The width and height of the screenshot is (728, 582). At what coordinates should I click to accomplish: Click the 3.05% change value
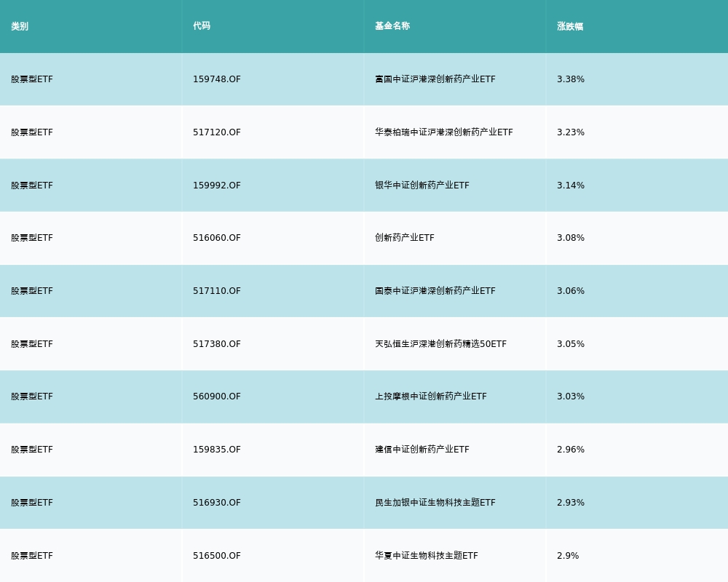[571, 344]
